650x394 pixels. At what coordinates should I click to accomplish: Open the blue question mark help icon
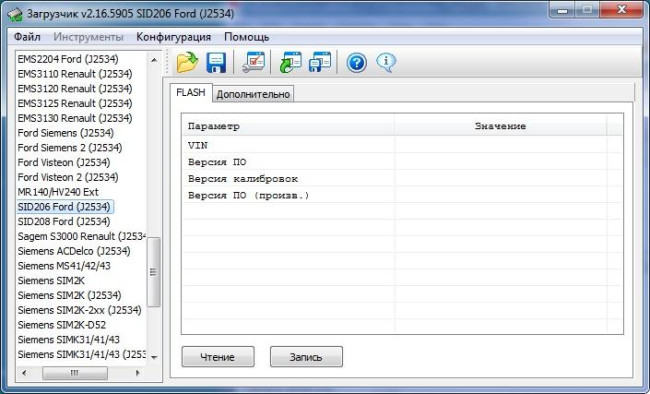tap(357, 63)
